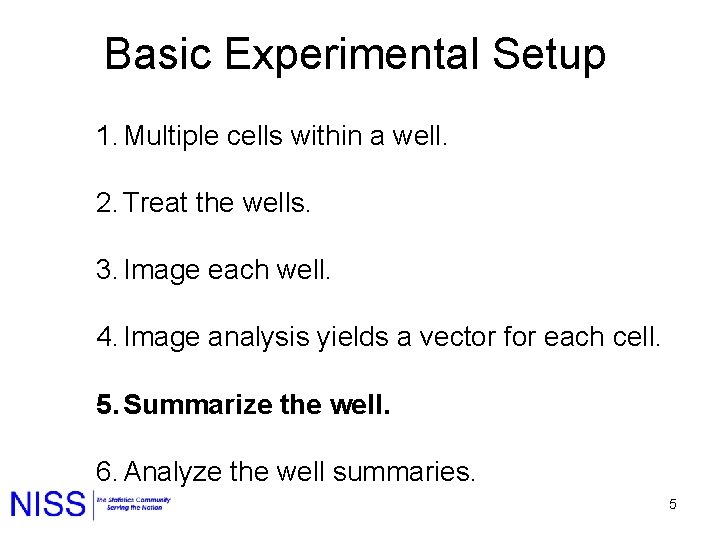Click the NISS logo

coord(48,505)
